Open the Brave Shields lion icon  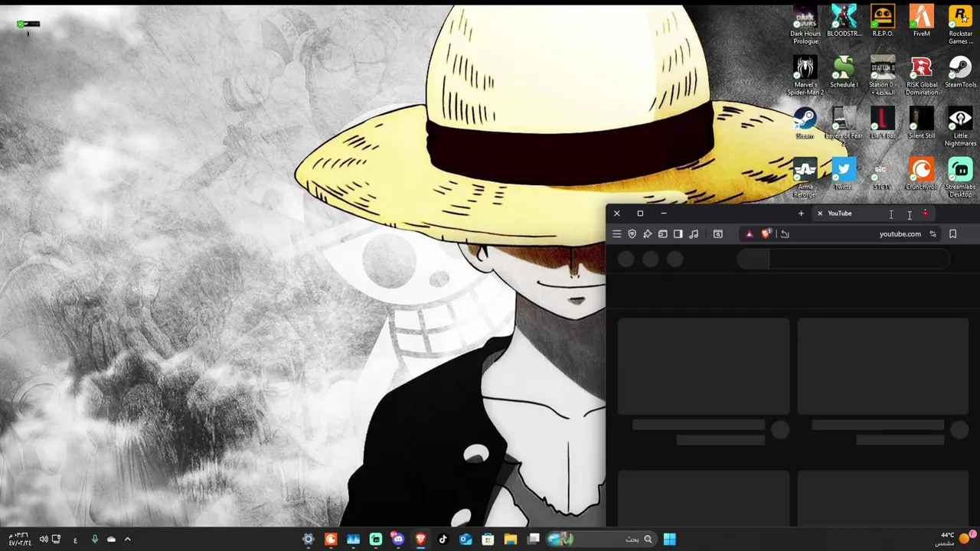766,234
